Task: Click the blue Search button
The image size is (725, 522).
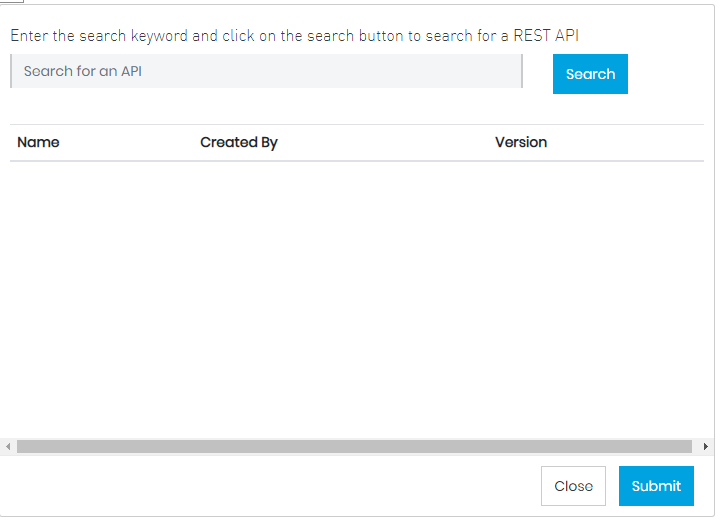Action: click(590, 74)
